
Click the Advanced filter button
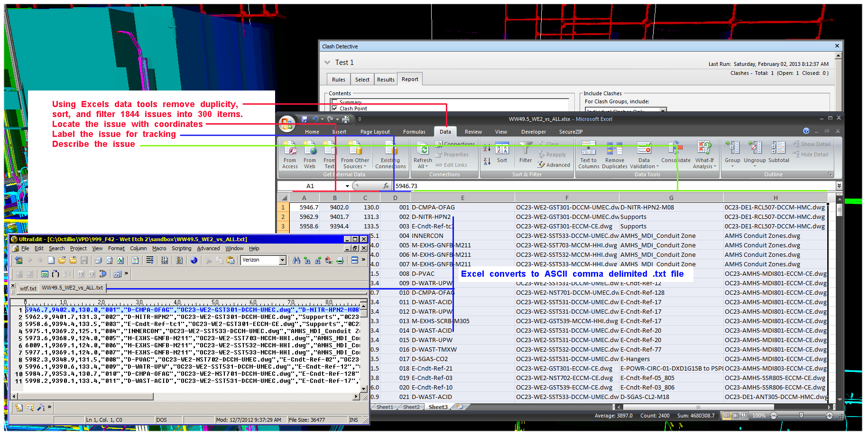coord(554,165)
